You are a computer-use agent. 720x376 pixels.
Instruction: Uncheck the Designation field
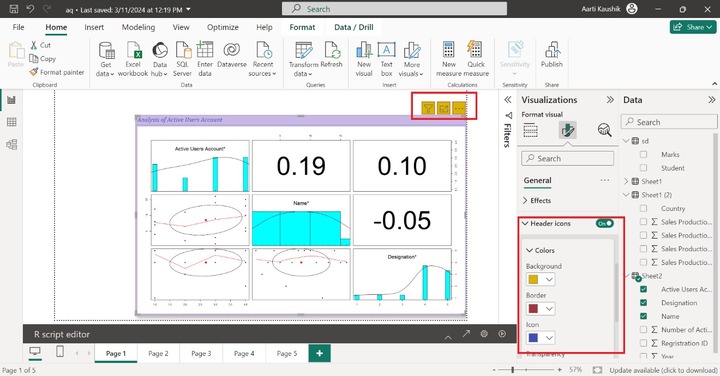pyautogui.click(x=643, y=303)
